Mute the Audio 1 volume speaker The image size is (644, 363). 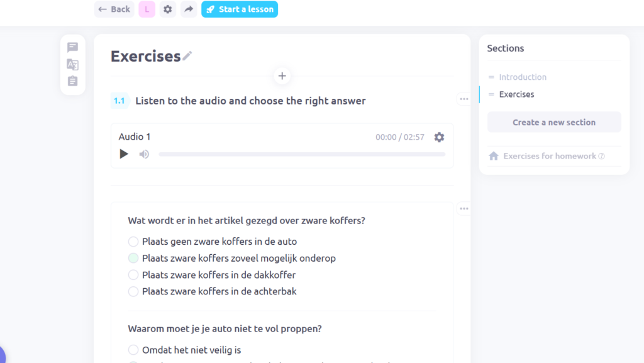[x=144, y=154]
